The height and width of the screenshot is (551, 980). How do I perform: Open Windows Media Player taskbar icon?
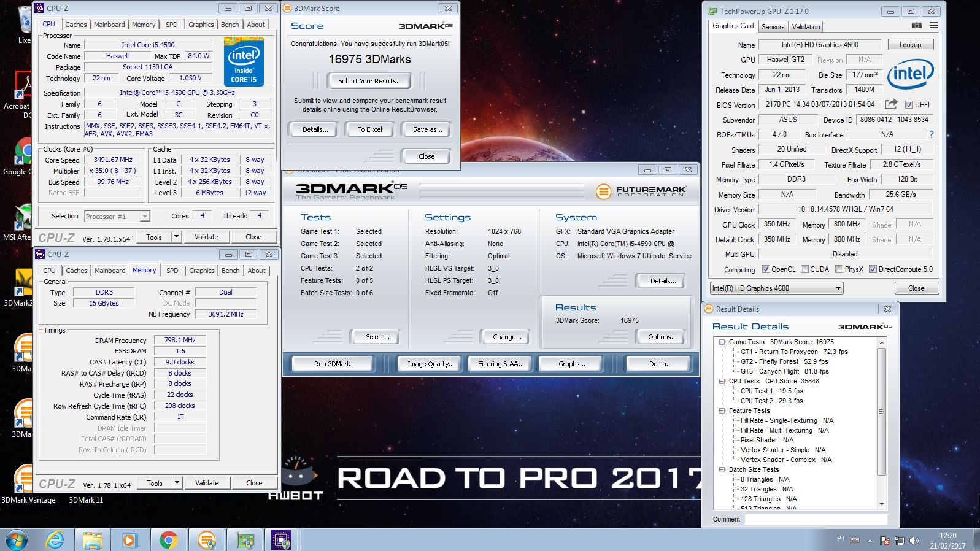[x=129, y=540]
